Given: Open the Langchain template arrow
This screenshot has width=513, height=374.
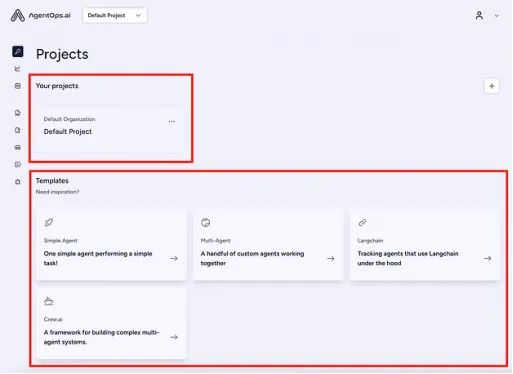Looking at the screenshot, I should pyautogui.click(x=487, y=258).
